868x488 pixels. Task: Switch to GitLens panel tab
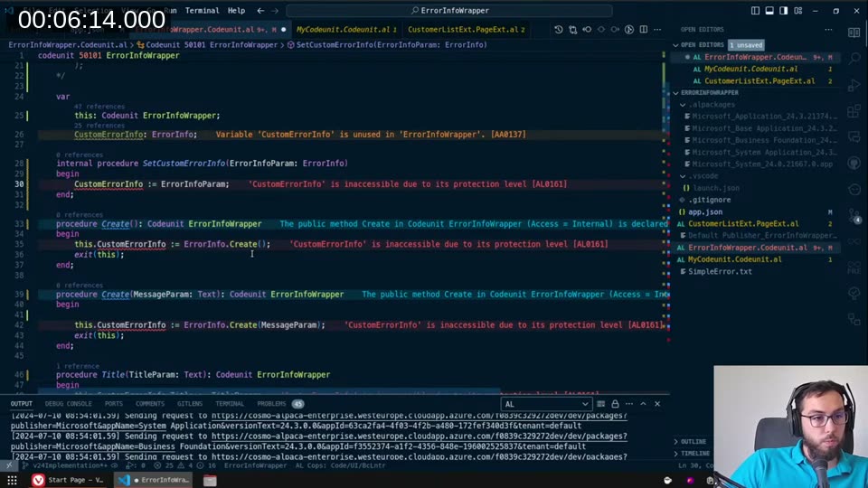click(190, 404)
